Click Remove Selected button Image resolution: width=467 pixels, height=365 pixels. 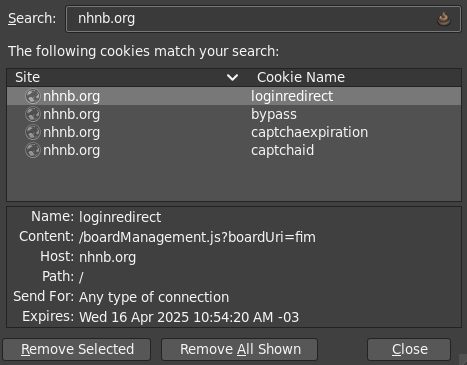(x=77, y=349)
